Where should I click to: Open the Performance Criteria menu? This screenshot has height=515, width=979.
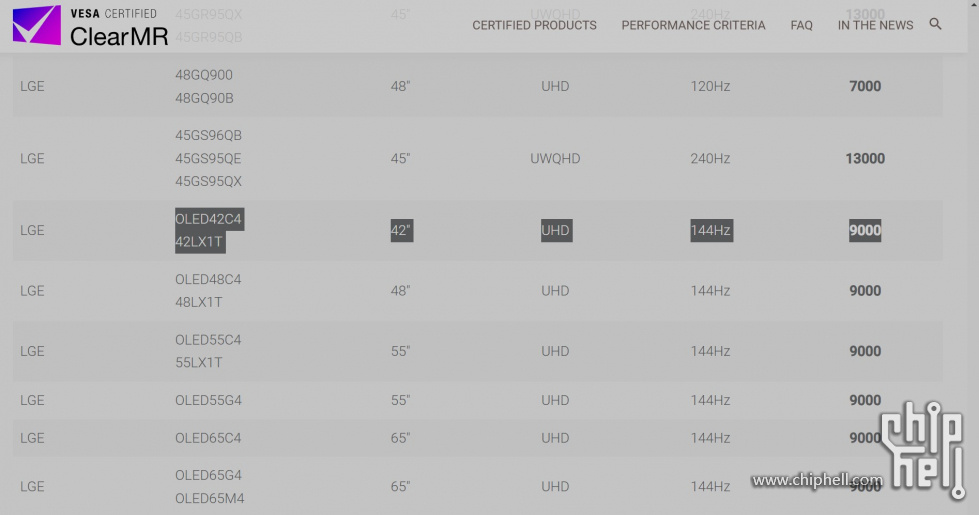[x=693, y=25]
